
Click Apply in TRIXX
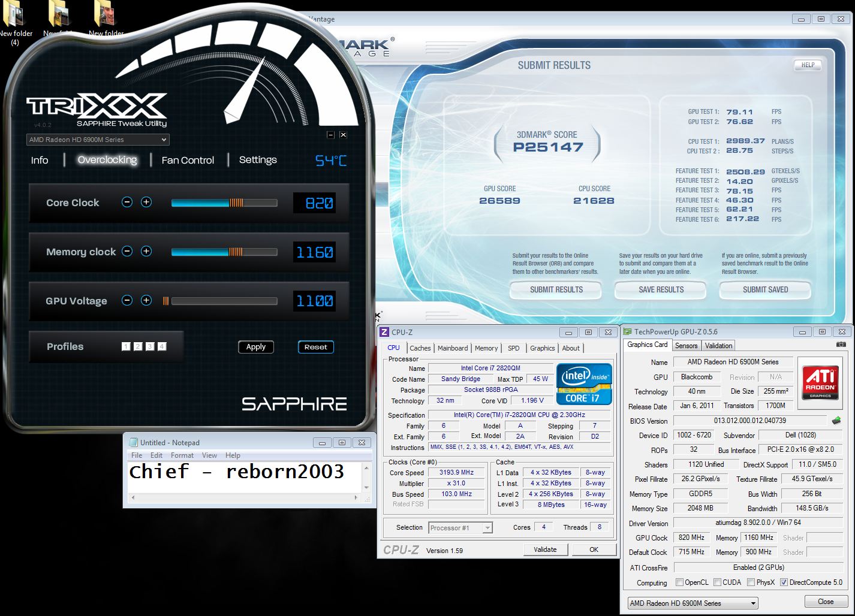pos(256,347)
